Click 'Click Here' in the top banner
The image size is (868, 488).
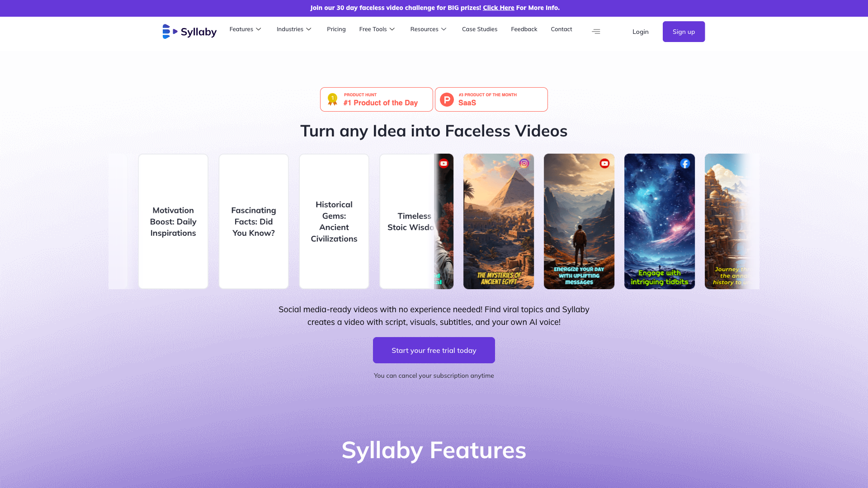tap(499, 8)
